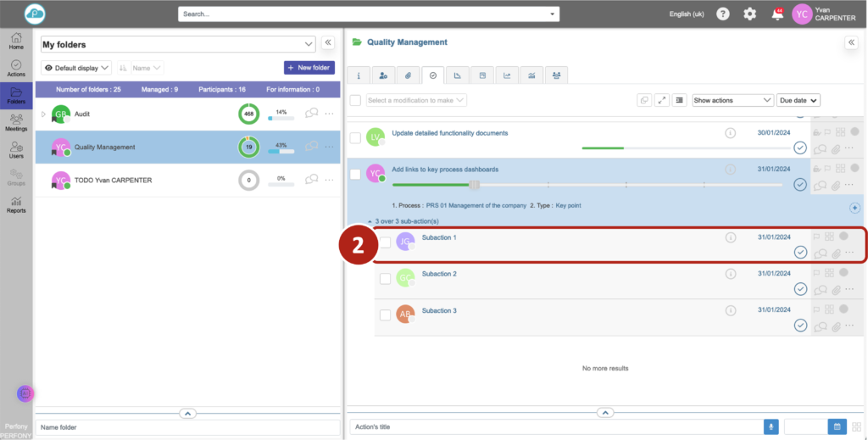The width and height of the screenshot is (868, 440).
Task: Click info icon on Subaction 1 row
Action: click(730, 238)
